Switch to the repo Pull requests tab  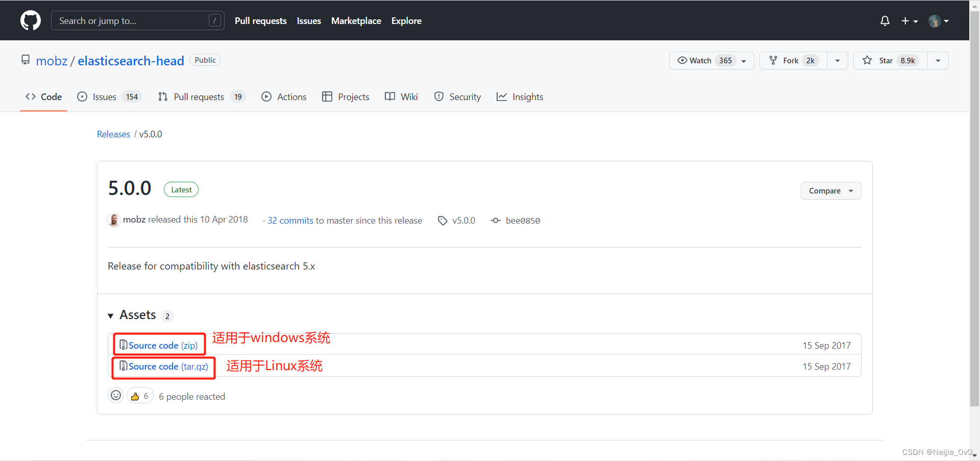point(202,97)
